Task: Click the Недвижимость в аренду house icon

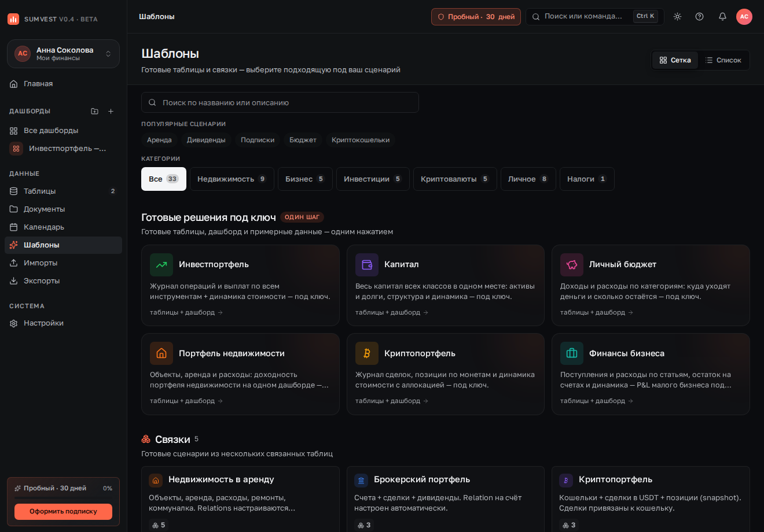Action: (156, 480)
